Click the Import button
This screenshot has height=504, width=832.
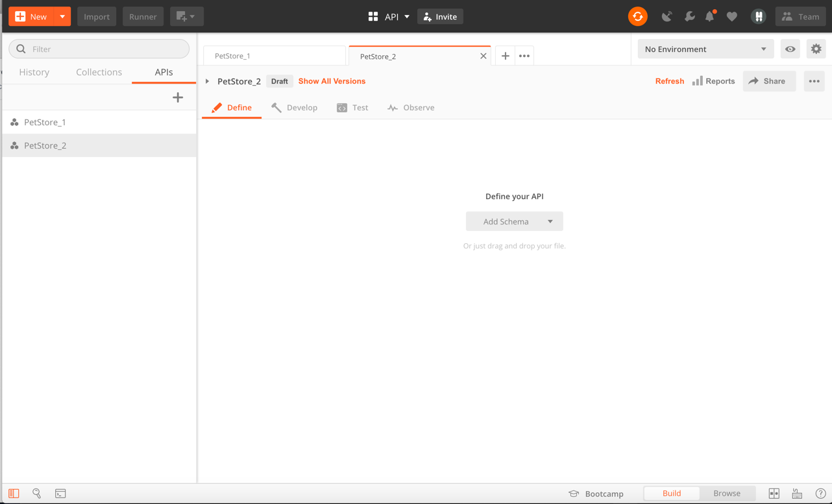click(x=97, y=17)
